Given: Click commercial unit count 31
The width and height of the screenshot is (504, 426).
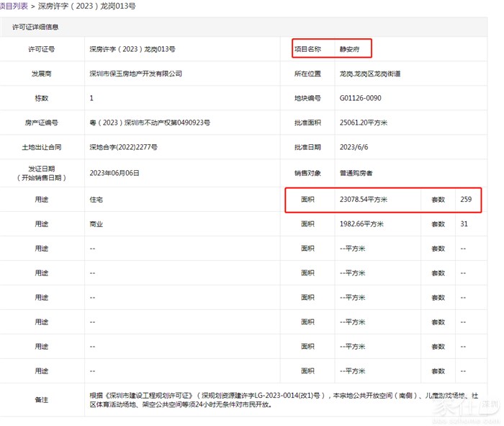Looking at the screenshot, I should pos(464,224).
